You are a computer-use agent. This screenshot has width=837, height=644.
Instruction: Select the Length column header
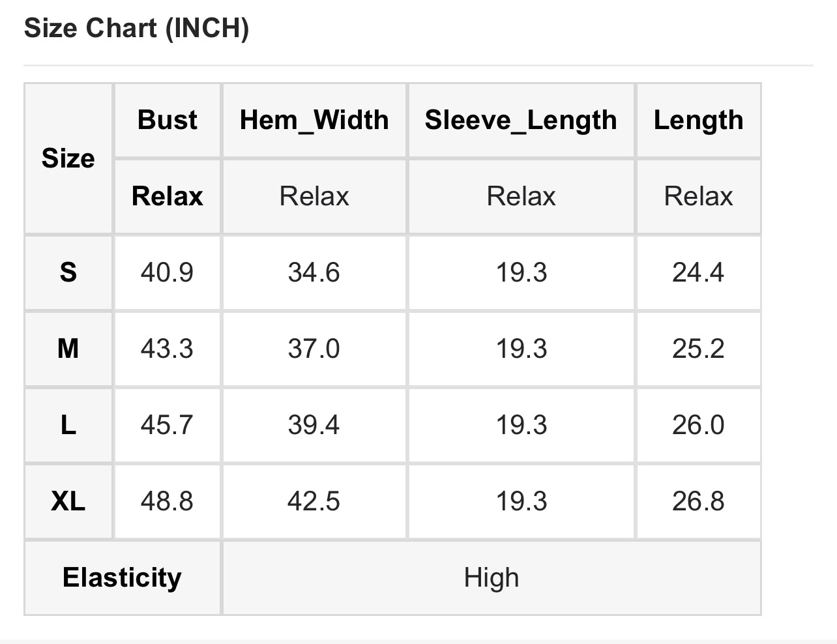[698, 120]
